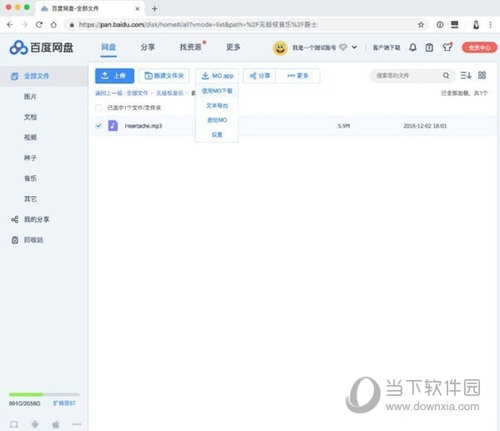Viewport: 500px width, 431px height.
Task: Select 文本导出 from the dropdown
Action: click(217, 106)
